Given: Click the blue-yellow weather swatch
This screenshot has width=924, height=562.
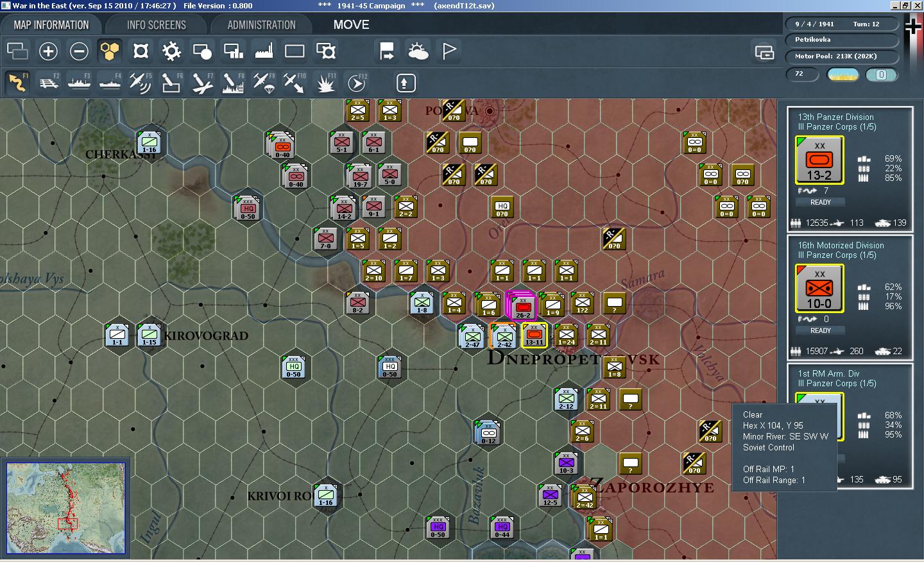Looking at the screenshot, I should [x=843, y=75].
